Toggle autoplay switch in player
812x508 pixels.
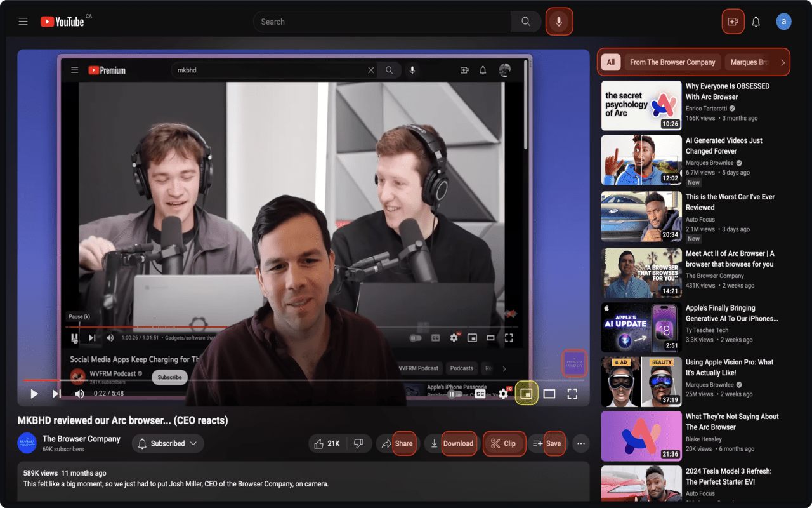(454, 394)
